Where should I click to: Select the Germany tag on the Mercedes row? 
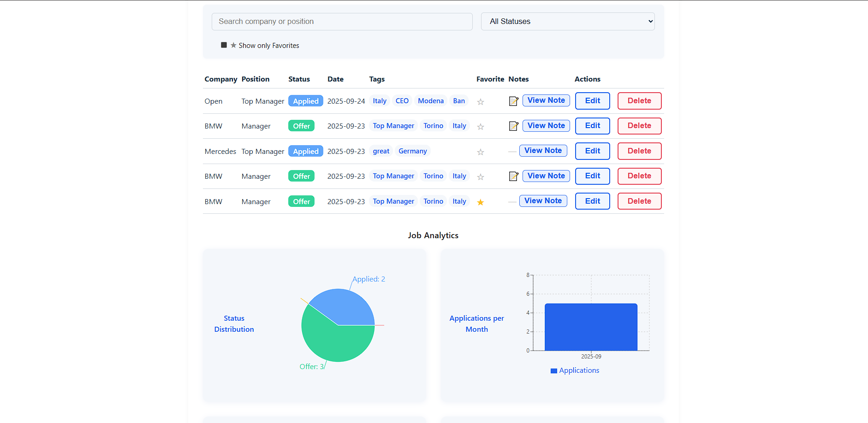click(412, 151)
